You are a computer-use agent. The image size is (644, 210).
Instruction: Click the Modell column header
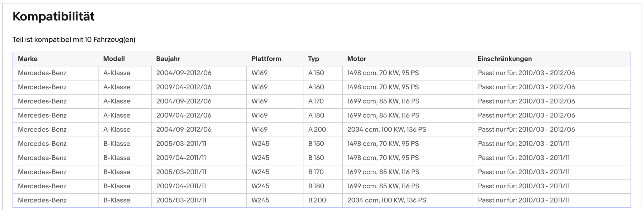[x=114, y=59]
